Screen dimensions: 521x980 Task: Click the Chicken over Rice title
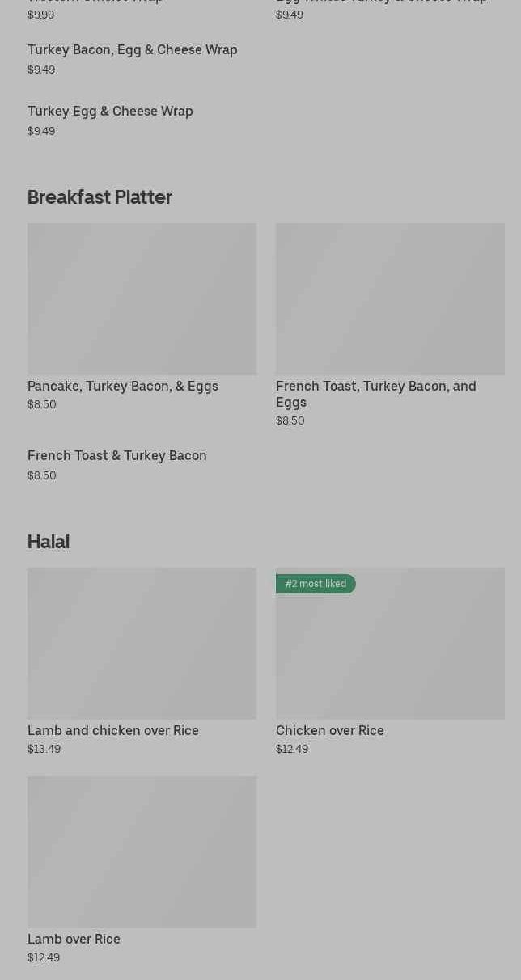tap(330, 730)
